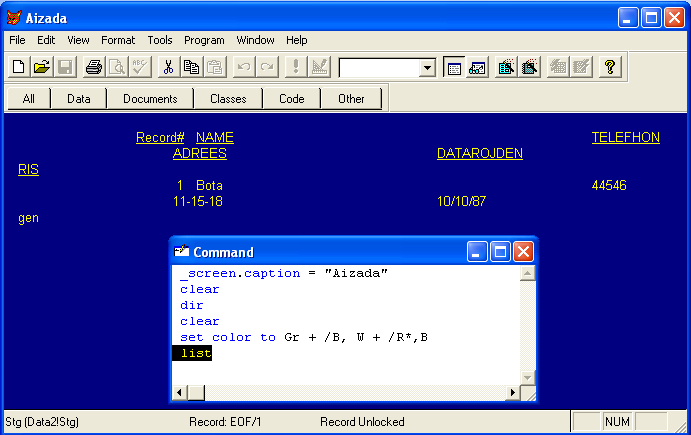The width and height of the screenshot is (691, 435).
Task: Click the 'Record Unlocked' status bar text
Action: coord(362,422)
